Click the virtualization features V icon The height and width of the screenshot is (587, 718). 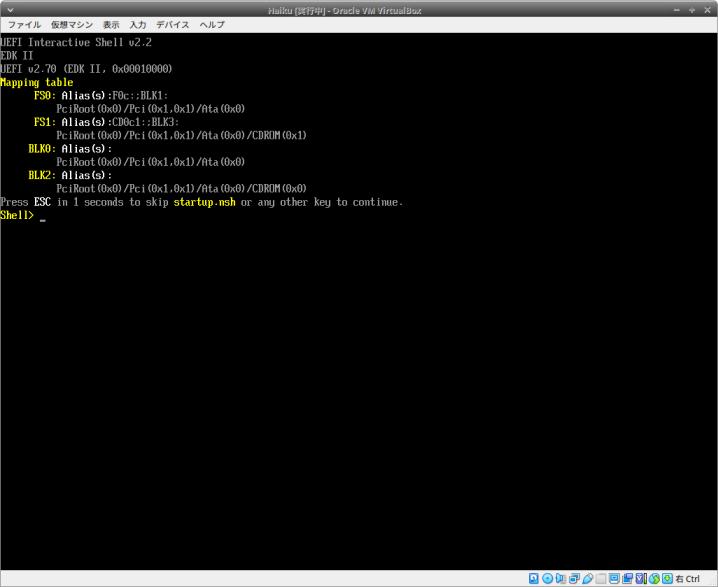641,579
